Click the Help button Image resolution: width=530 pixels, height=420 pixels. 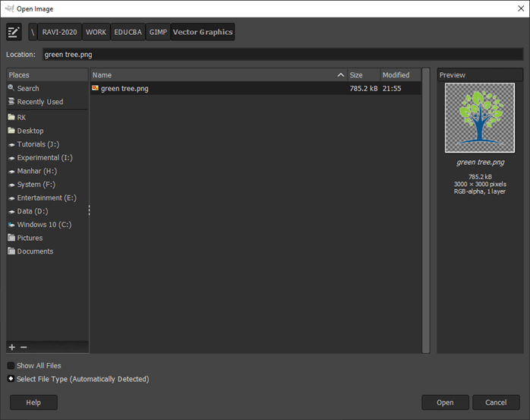pyautogui.click(x=33, y=403)
